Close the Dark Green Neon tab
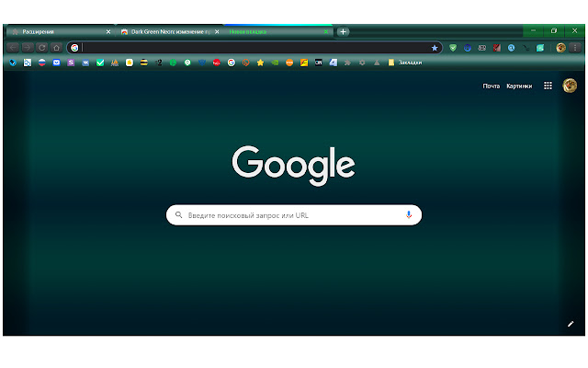This screenshot has width=588, height=368. point(217,31)
